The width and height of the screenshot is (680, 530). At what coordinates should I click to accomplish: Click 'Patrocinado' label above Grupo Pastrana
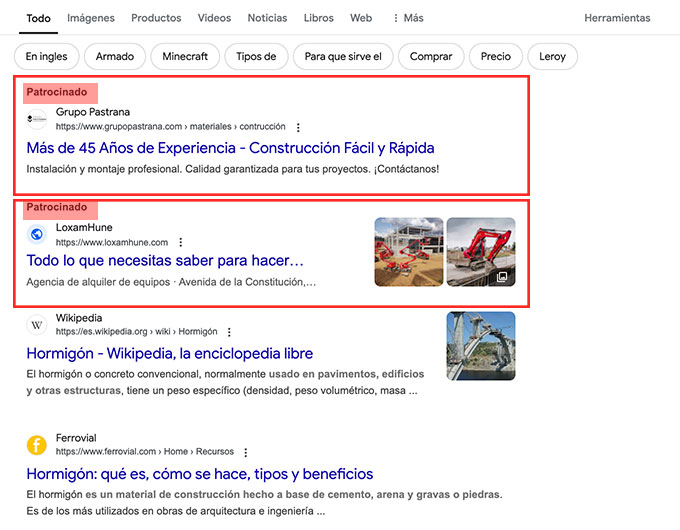pyautogui.click(x=57, y=92)
